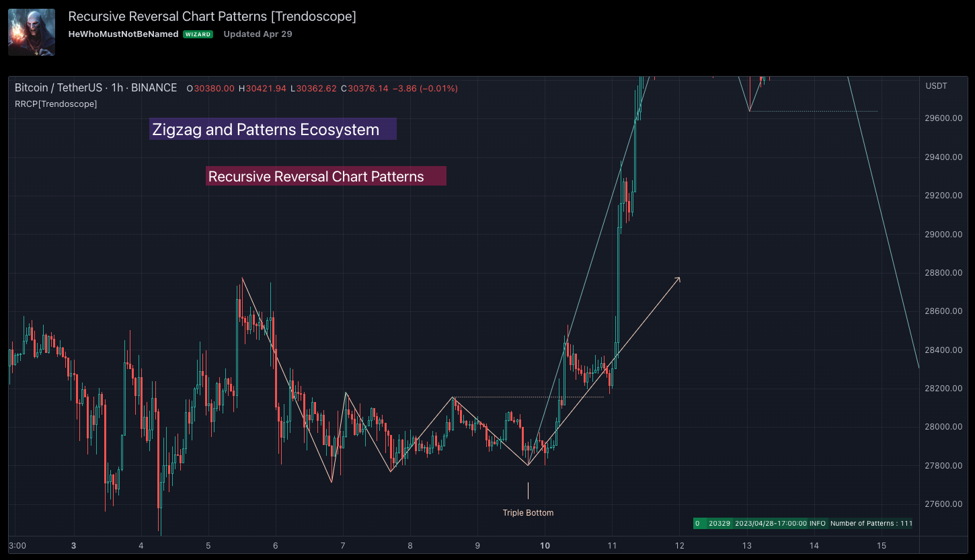Click the bold 3 date on time axis
This screenshot has width=975, height=560.
tap(73, 545)
